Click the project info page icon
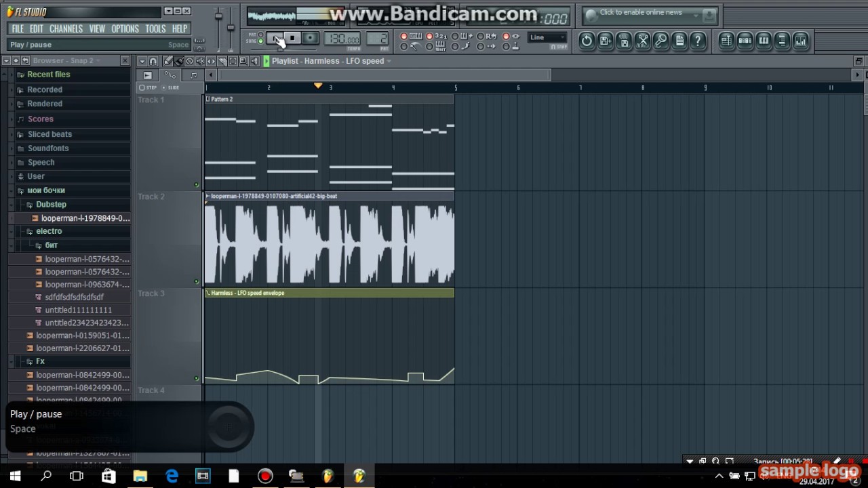Viewport: 868px width, 488px height. (x=679, y=41)
